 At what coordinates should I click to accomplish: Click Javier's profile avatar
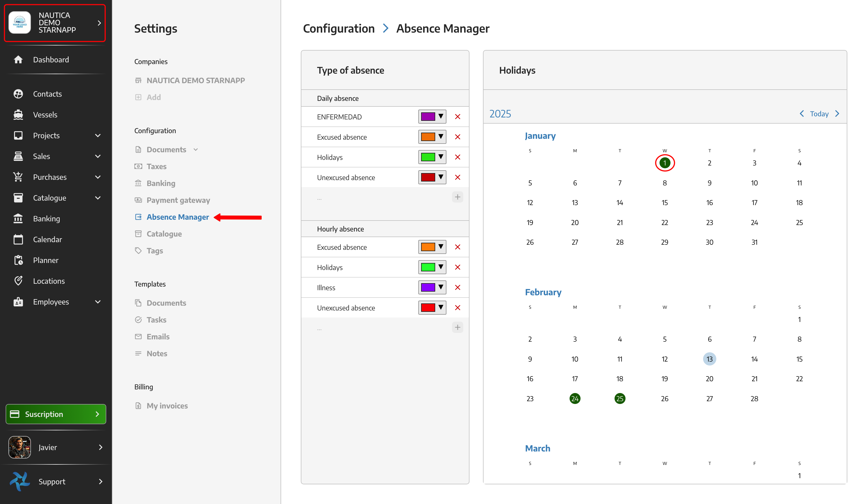[20, 447]
